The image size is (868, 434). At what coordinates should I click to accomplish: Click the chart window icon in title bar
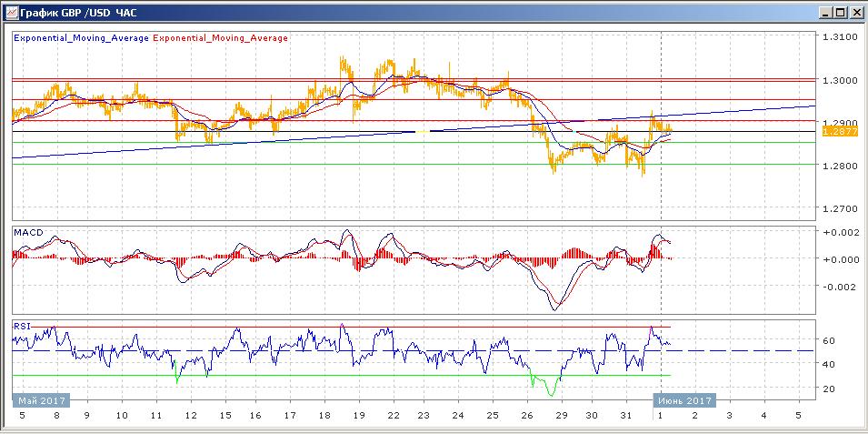(12, 12)
